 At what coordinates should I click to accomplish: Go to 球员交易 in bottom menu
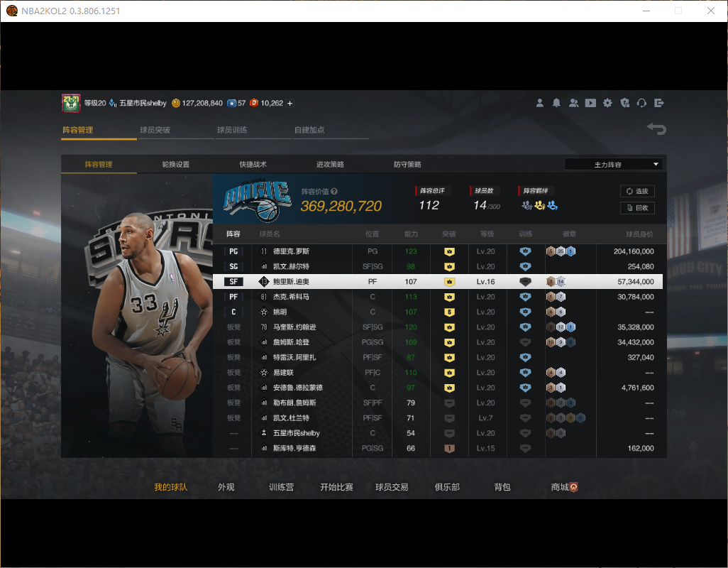(392, 487)
